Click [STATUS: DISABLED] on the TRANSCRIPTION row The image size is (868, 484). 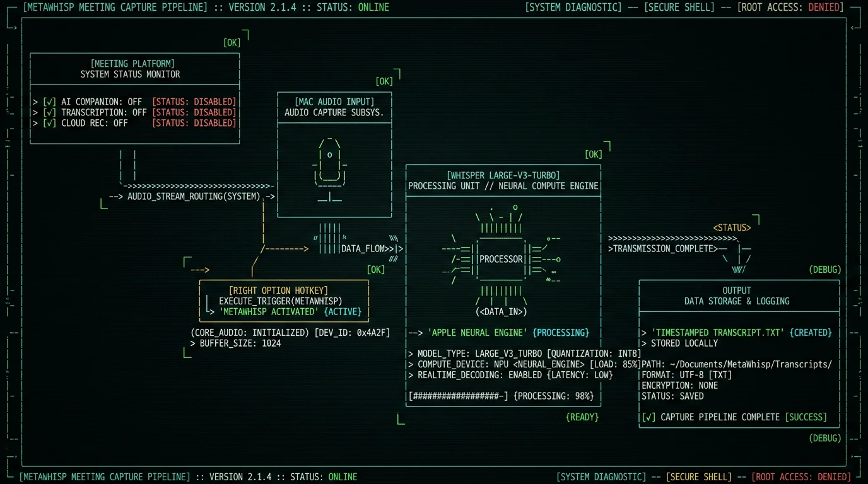point(194,112)
